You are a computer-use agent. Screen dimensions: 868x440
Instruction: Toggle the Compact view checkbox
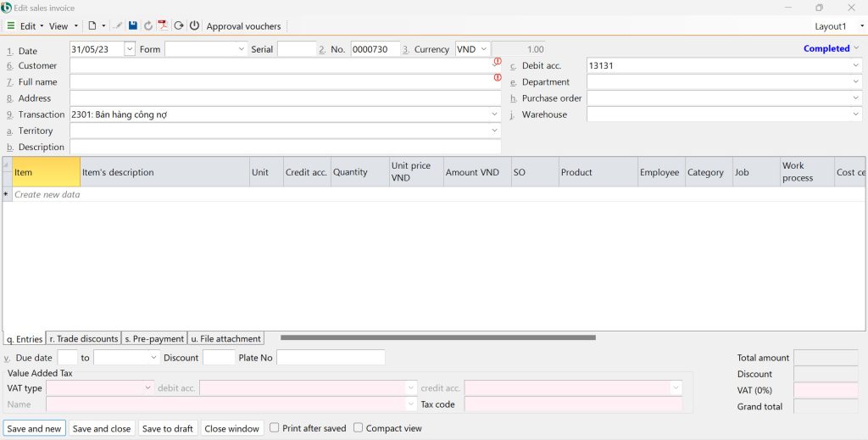[x=359, y=428]
